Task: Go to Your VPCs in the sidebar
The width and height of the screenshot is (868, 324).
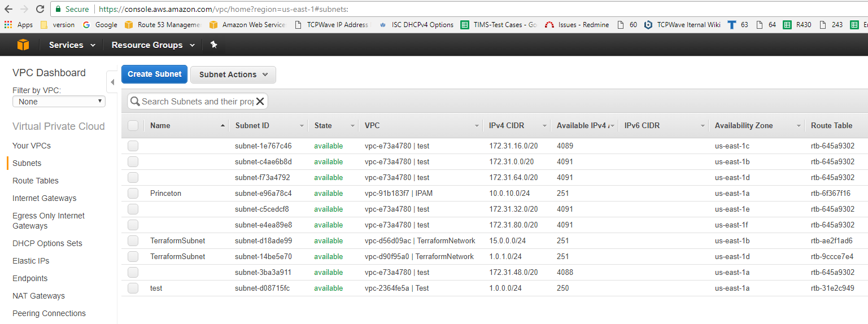Action: tap(32, 146)
